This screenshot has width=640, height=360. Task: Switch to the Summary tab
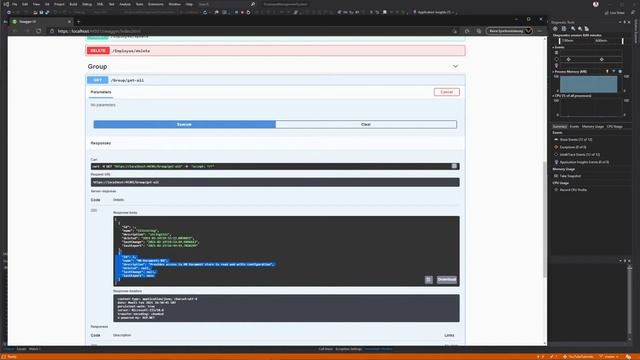560,127
